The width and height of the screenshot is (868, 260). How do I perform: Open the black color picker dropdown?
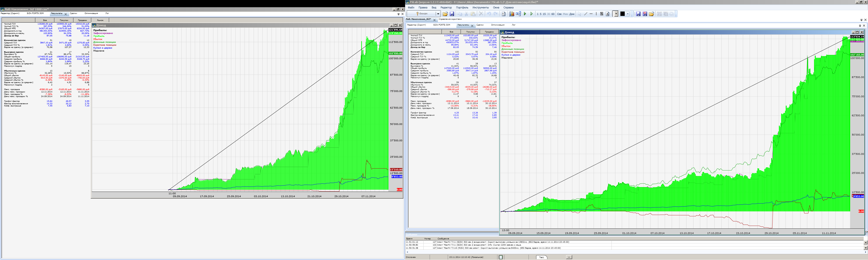(x=628, y=14)
